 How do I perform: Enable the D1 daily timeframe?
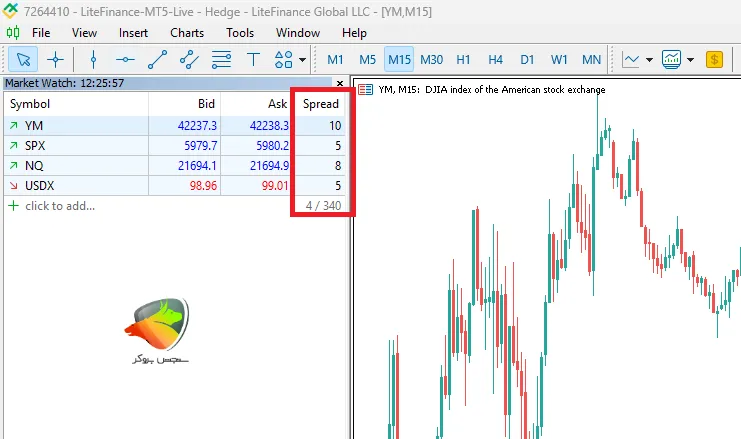tap(527, 60)
